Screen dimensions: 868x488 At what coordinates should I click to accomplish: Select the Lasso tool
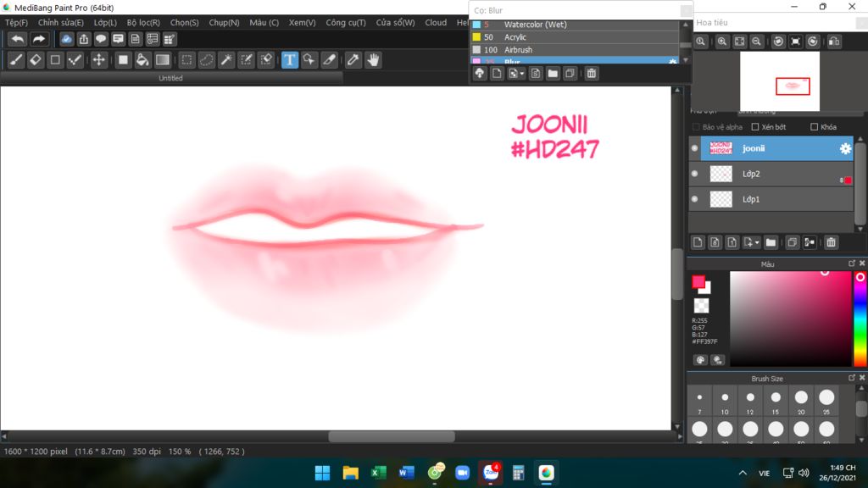pyautogui.click(x=207, y=60)
